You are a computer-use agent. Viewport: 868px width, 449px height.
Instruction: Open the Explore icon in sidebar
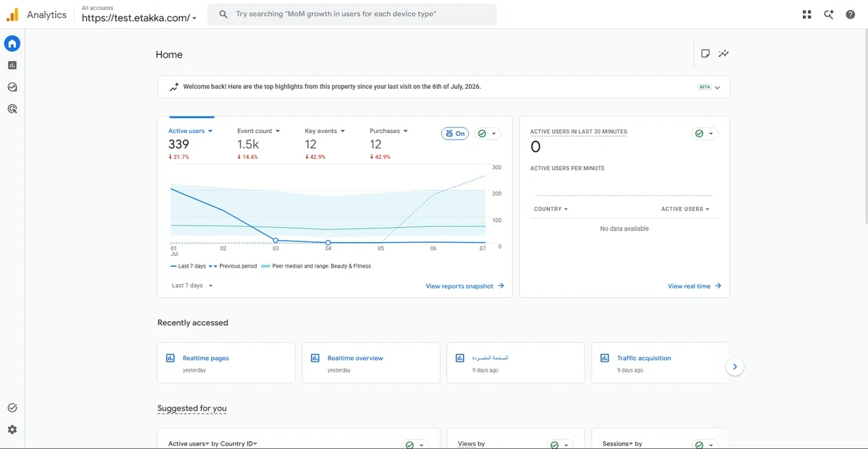[x=12, y=87]
